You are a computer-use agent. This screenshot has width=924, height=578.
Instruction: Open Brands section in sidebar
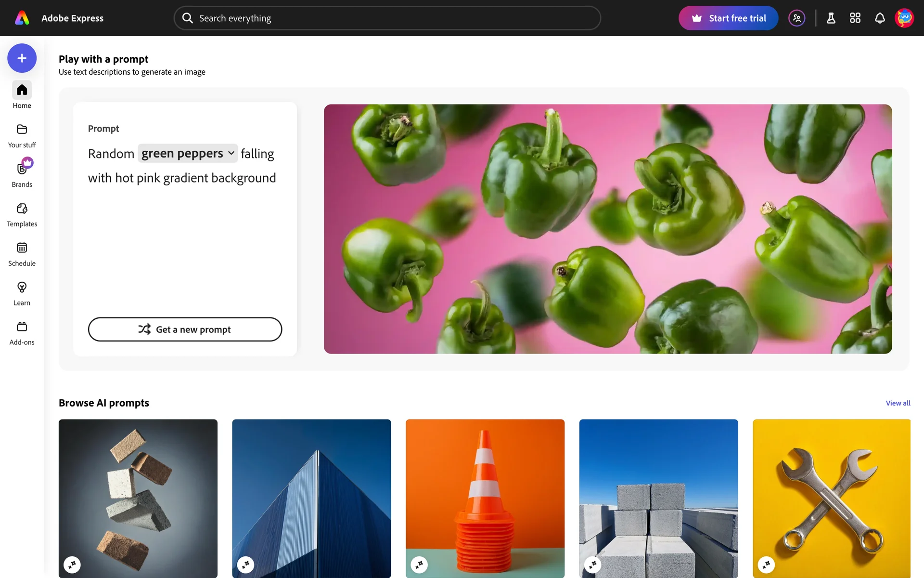pos(22,175)
